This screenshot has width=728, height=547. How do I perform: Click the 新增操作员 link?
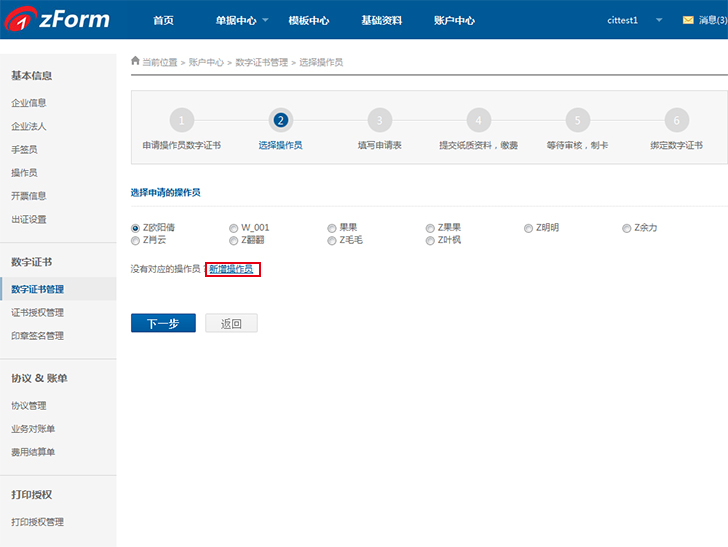[231, 269]
